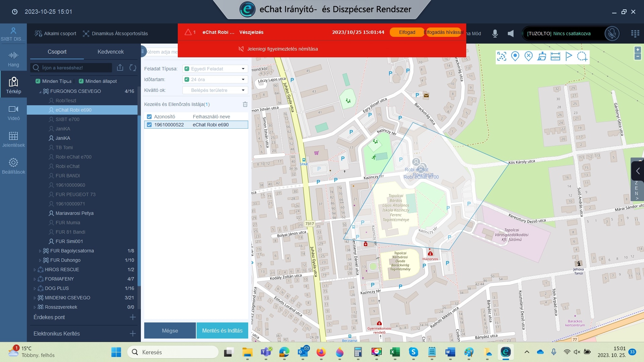Refresh the group list
644x362 pixels.
[133, 67]
